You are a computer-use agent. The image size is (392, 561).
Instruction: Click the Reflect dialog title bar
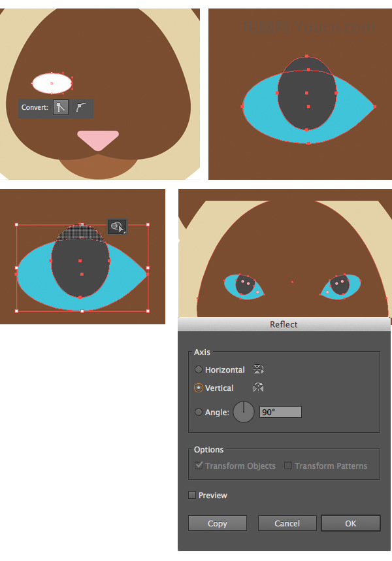284,324
